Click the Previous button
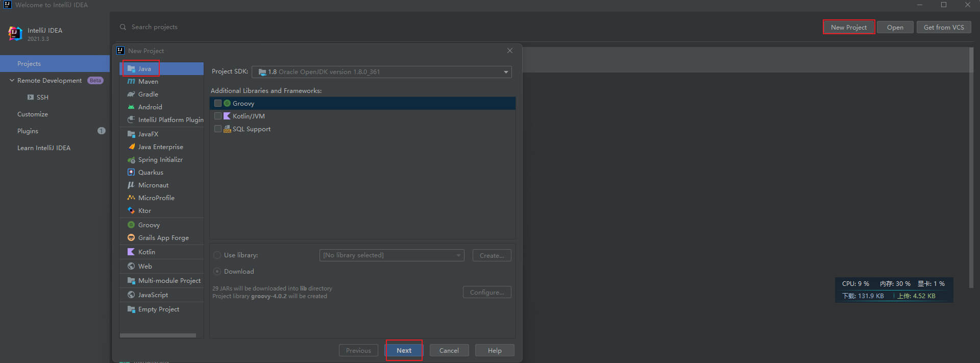Viewport: 980px width, 363px height. coord(358,351)
